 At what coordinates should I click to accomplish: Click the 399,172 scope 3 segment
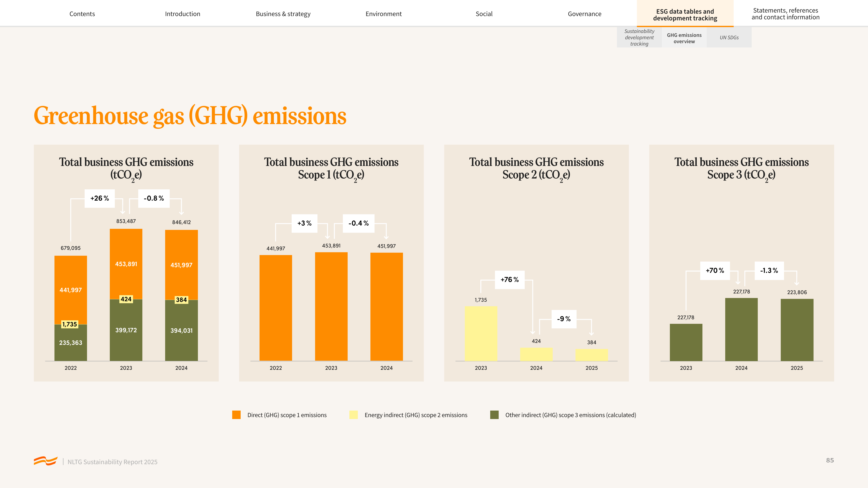[126, 330]
